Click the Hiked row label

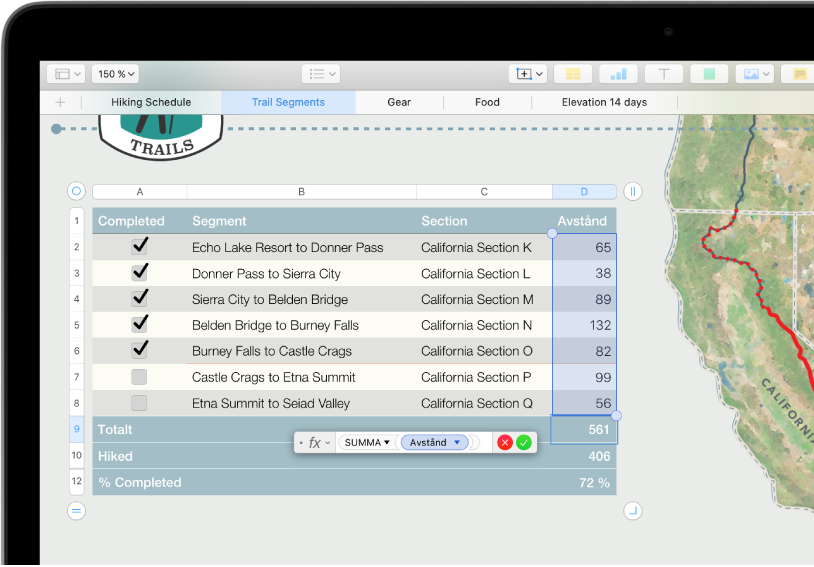point(115,456)
